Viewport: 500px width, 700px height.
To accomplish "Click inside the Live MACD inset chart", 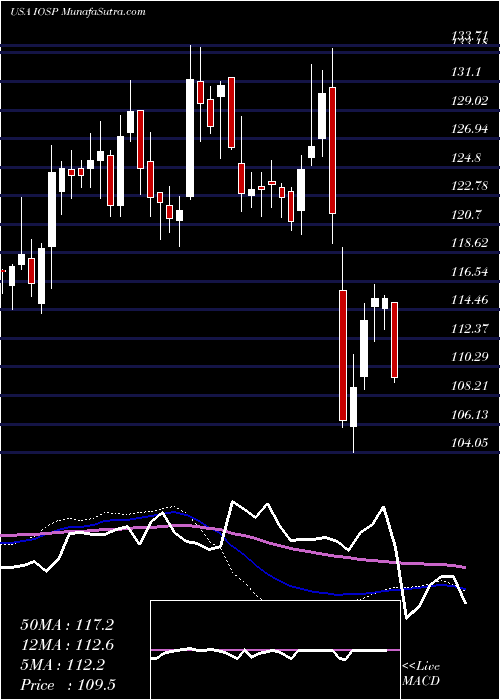I will [x=275, y=650].
